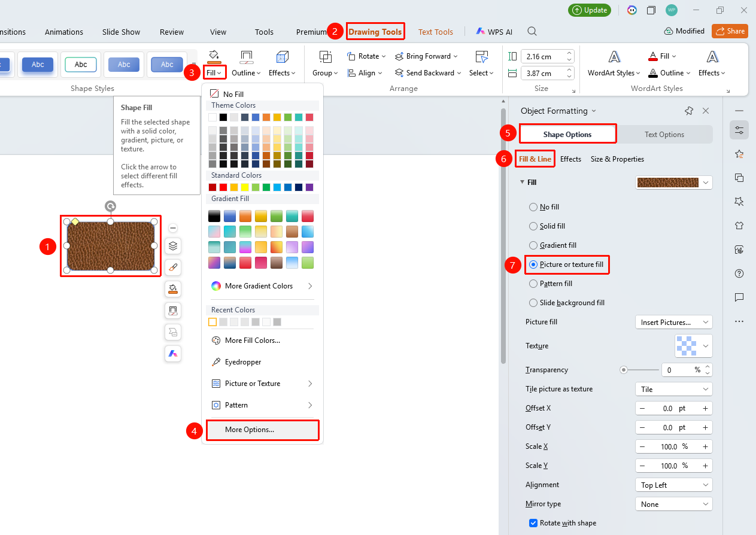This screenshot has height=535, width=756.
Task: Click the Bring Forward icon
Action: tap(399, 56)
